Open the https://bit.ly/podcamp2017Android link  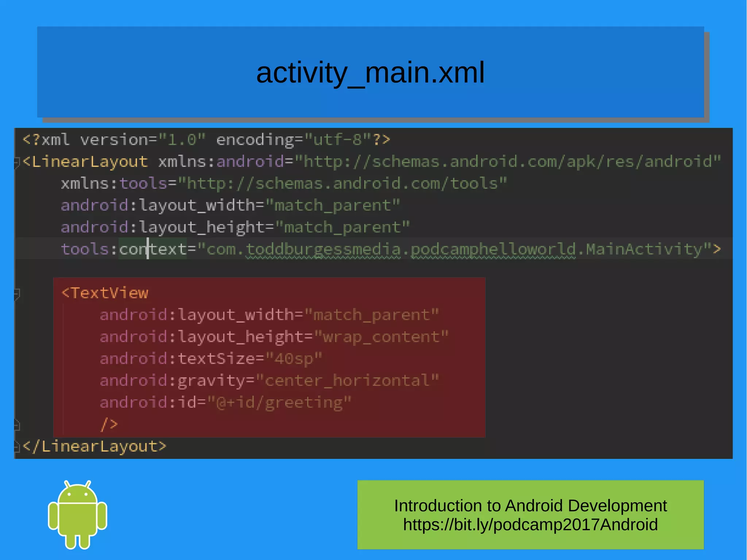tap(530, 525)
